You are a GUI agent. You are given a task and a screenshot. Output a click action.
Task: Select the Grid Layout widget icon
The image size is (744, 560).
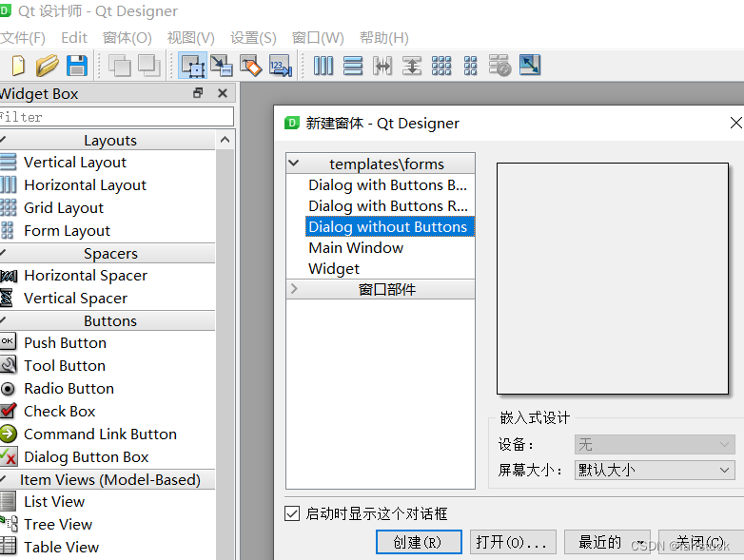8,207
